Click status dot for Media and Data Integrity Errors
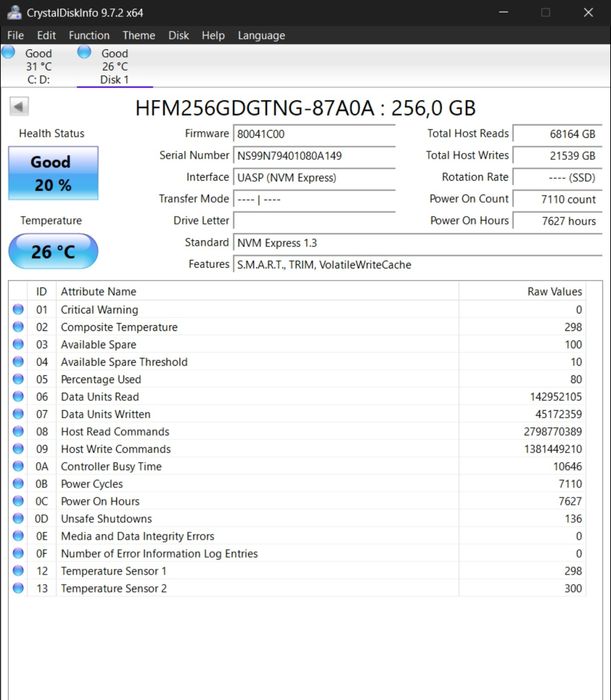The image size is (611, 700). click(18, 536)
